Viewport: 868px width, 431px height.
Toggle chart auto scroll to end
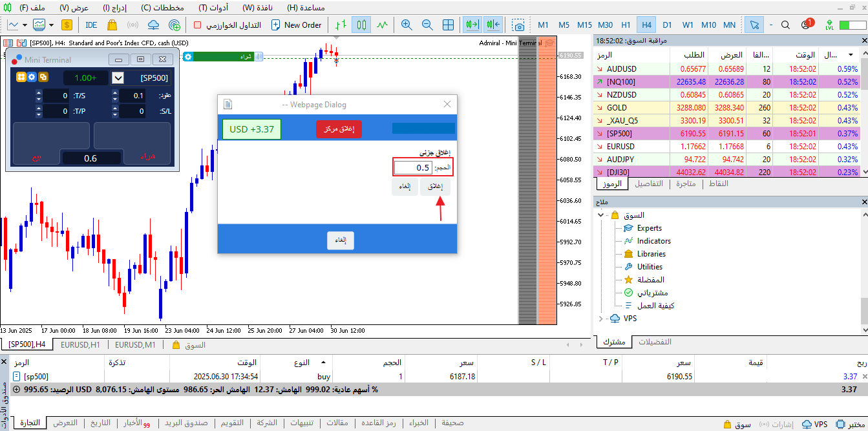[x=473, y=25]
